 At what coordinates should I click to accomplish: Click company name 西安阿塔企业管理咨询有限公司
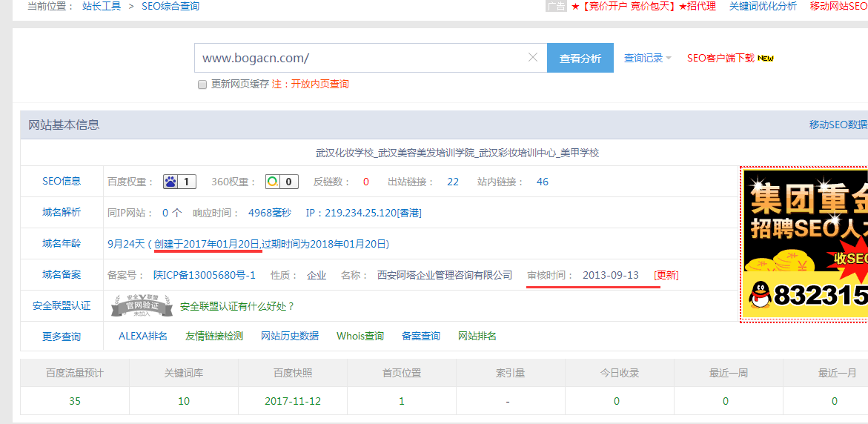point(445,275)
